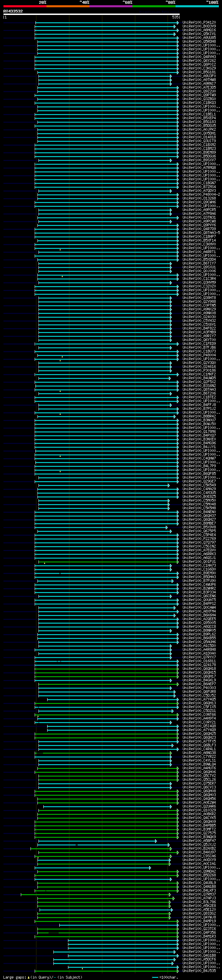The width and height of the screenshot is (222, 980).
Task: Select hit UniRef100_A8HQI6
Action: coord(199,30)
